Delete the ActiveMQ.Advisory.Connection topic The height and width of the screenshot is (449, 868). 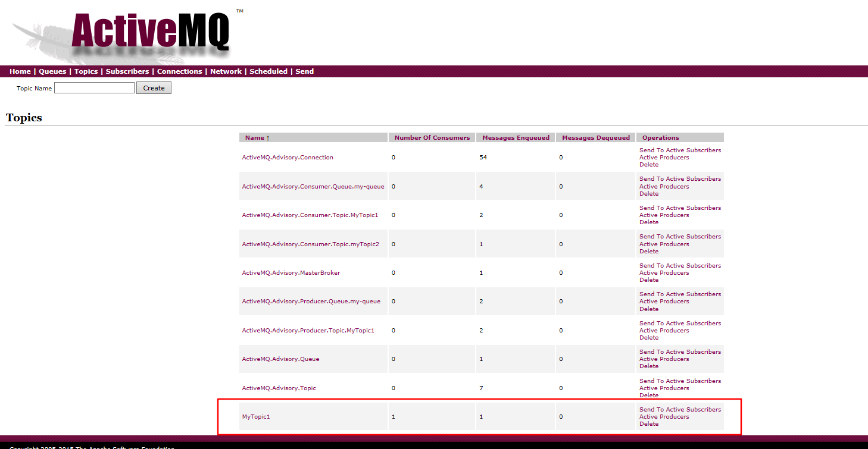[649, 165]
